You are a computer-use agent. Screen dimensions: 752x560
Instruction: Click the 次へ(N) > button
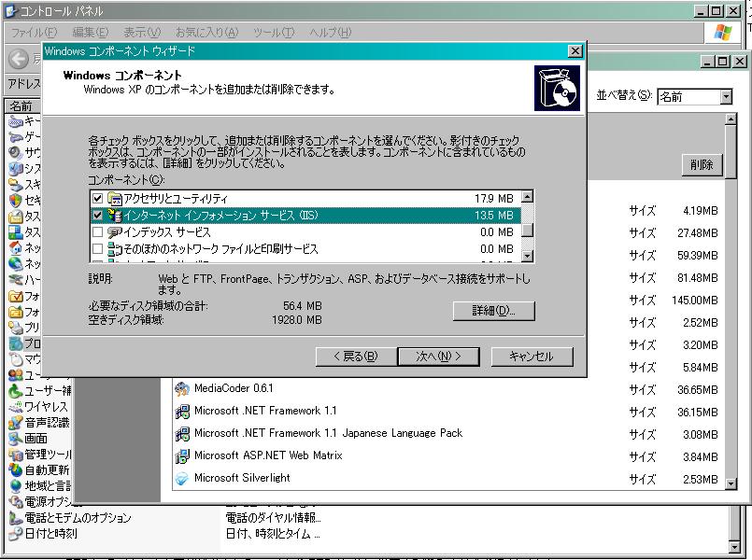click(x=438, y=357)
